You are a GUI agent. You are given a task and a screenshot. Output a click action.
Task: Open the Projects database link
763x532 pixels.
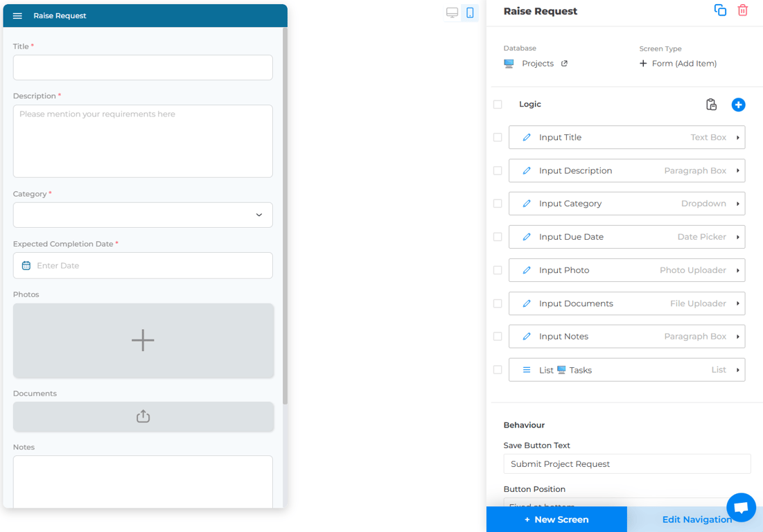point(538,63)
